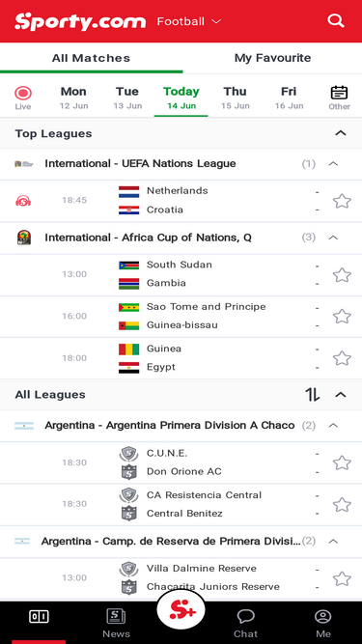
Task: Tap the central Sporty plus button
Action: click(x=181, y=610)
